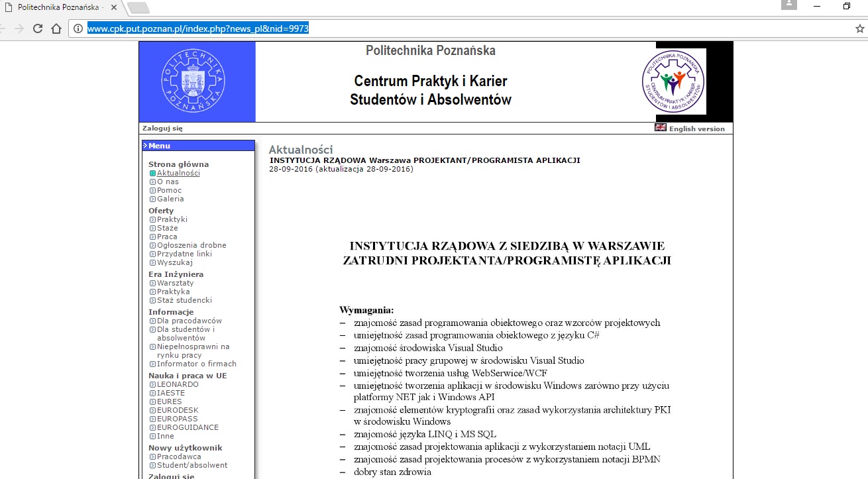
Task: Open Dla pracodawców information
Action: click(x=190, y=321)
